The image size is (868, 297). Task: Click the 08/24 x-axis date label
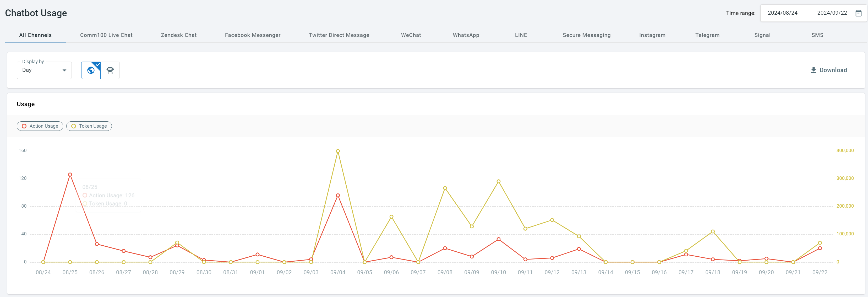tap(43, 272)
